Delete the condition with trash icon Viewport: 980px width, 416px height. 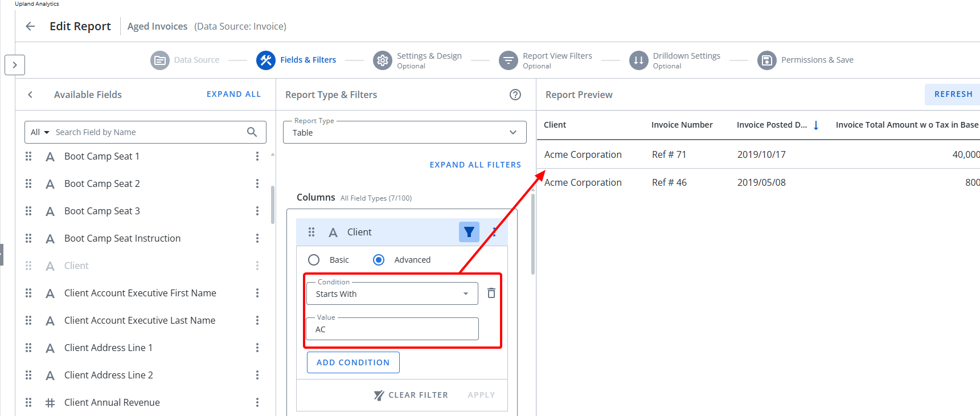pos(491,293)
